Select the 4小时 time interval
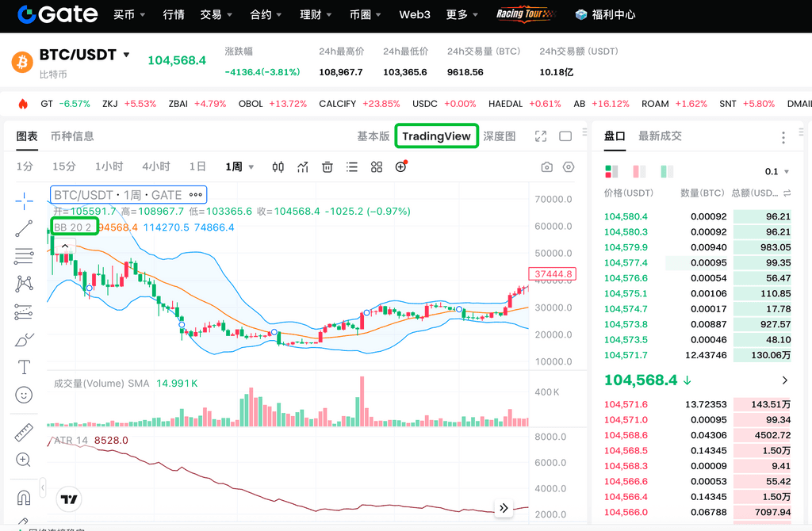The width and height of the screenshot is (812, 531). (x=156, y=167)
